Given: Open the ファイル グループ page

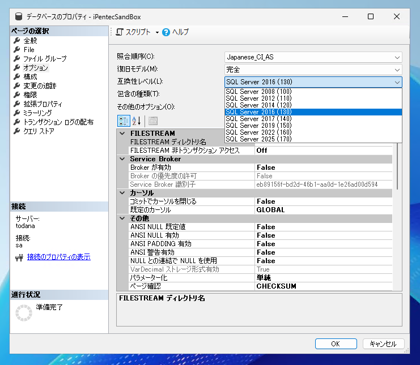Looking at the screenshot, I should [x=45, y=59].
